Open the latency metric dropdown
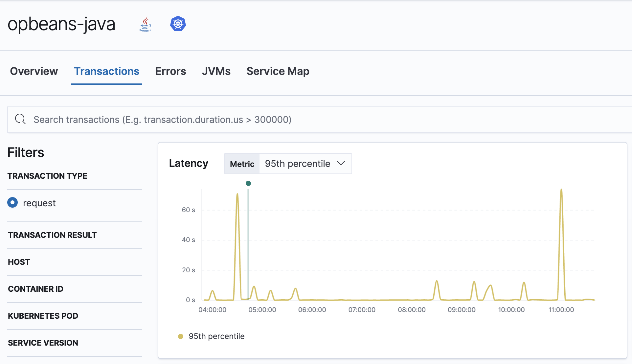Image resolution: width=632 pixels, height=364 pixels. (305, 164)
